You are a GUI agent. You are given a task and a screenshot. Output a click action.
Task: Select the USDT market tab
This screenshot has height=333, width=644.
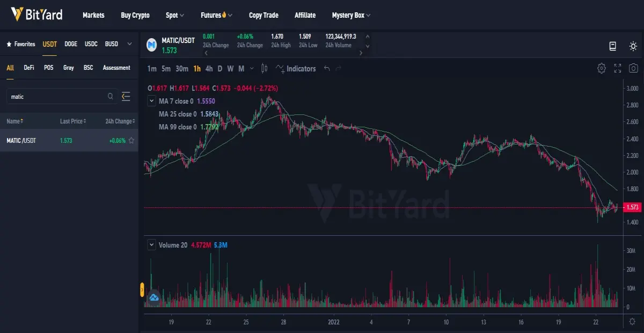pos(50,44)
